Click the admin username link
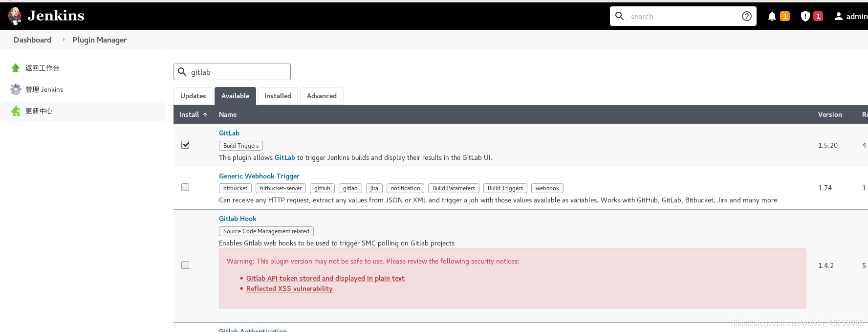Screen dimensions: 868x332 click(x=857, y=16)
